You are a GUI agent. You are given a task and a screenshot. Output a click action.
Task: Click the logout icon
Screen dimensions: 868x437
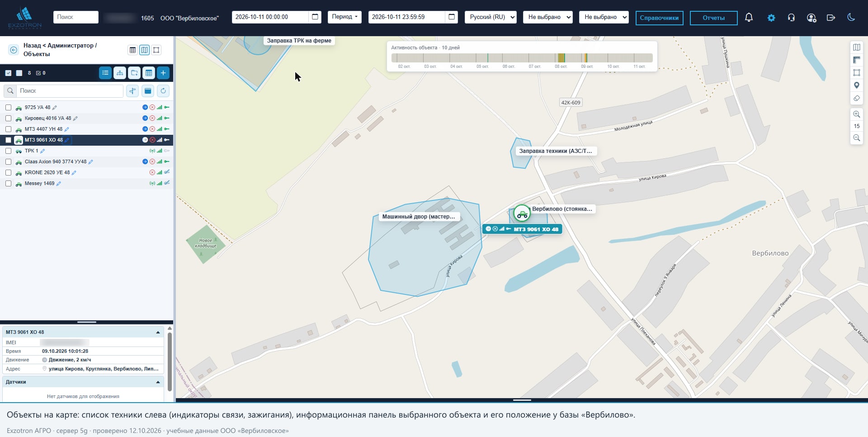(x=831, y=18)
